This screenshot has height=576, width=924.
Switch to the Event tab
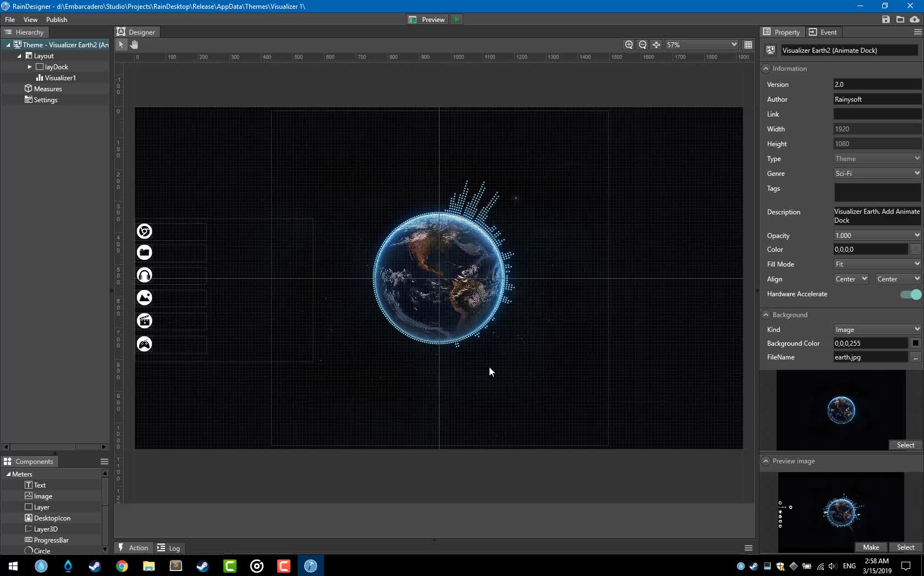click(823, 32)
